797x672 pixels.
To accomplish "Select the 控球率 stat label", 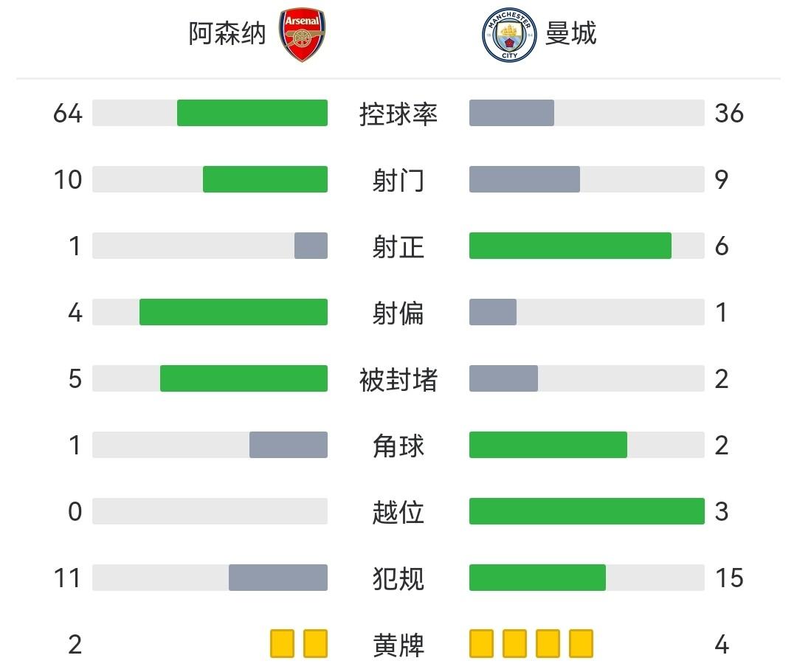I will [398, 114].
